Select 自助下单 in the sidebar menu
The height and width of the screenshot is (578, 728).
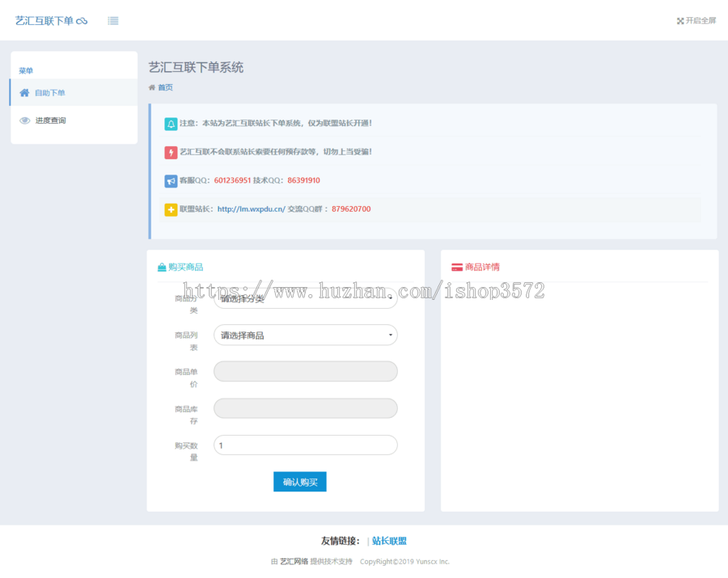[x=49, y=92]
